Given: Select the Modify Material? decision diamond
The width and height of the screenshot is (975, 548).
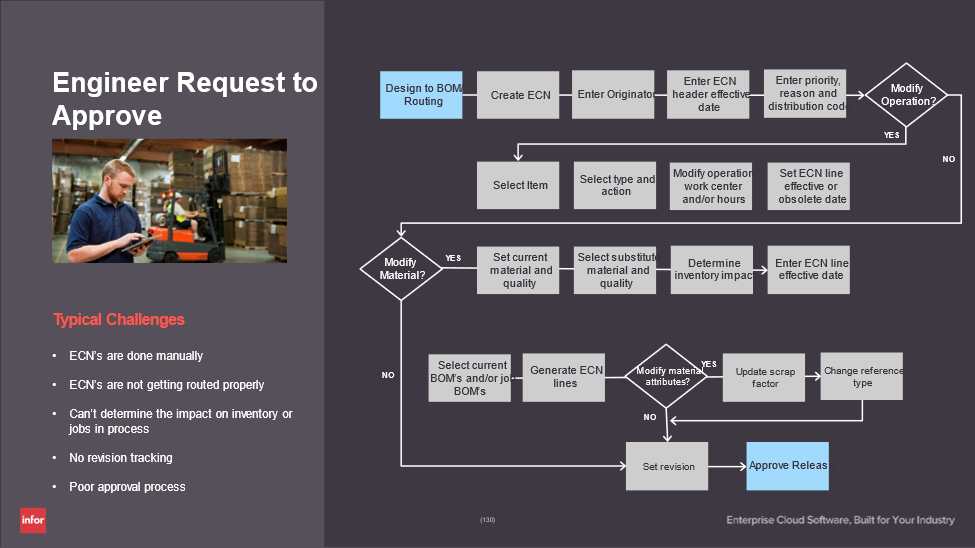Looking at the screenshot, I should pyautogui.click(x=400, y=269).
